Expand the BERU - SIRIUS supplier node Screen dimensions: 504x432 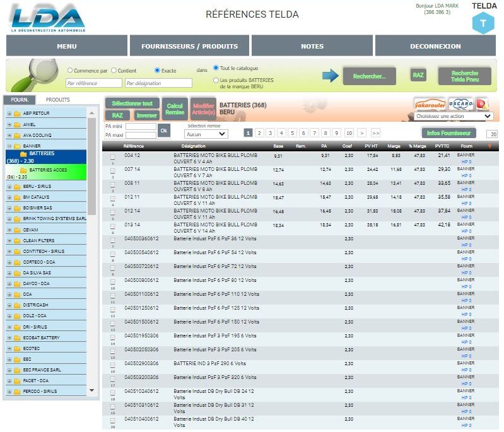pos(9,187)
